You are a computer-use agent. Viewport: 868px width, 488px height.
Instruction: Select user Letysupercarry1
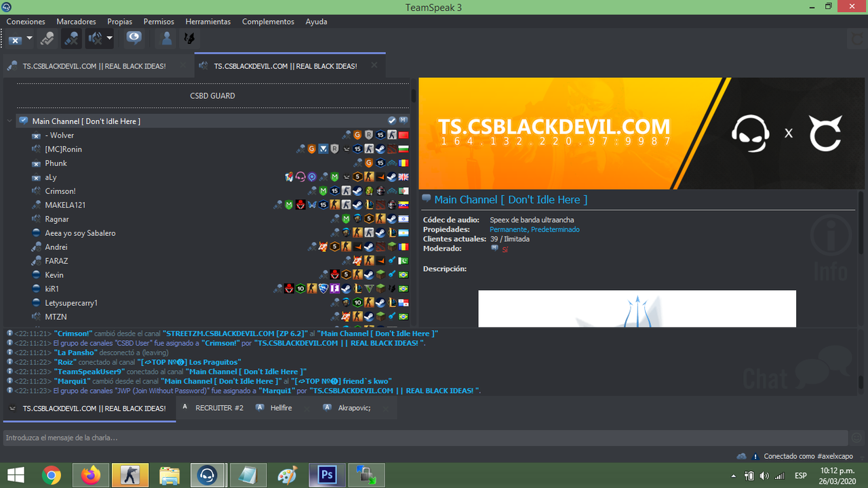click(71, 303)
